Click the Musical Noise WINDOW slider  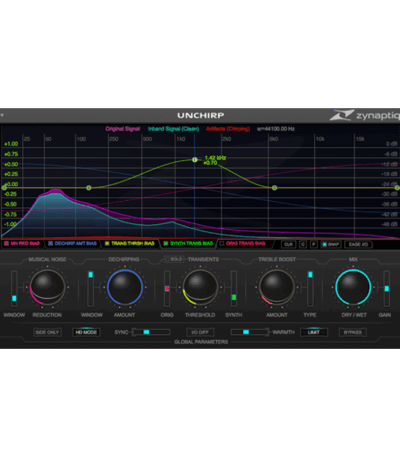(x=14, y=288)
